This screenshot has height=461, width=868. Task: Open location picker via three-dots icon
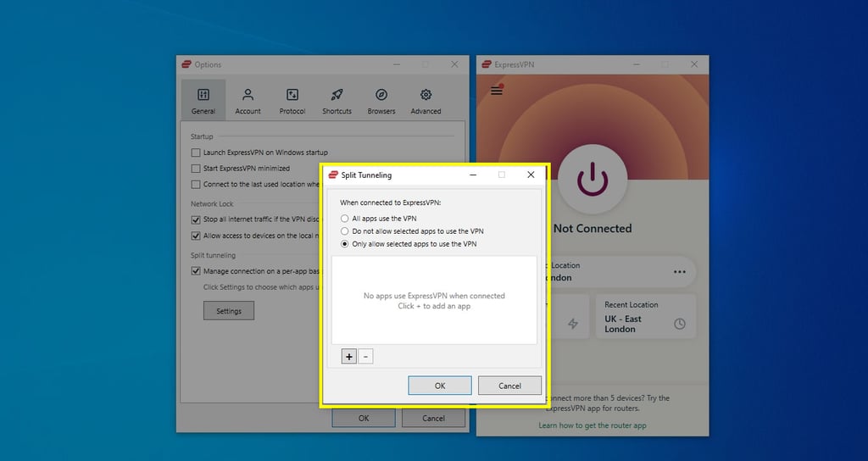pos(679,272)
